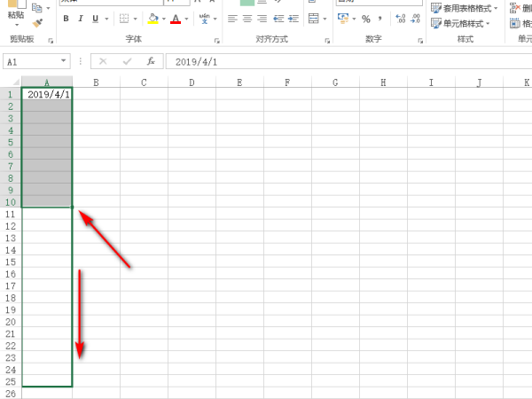This screenshot has width=532, height=399.
Task: Open borders dropdown arrow
Action: click(x=136, y=19)
